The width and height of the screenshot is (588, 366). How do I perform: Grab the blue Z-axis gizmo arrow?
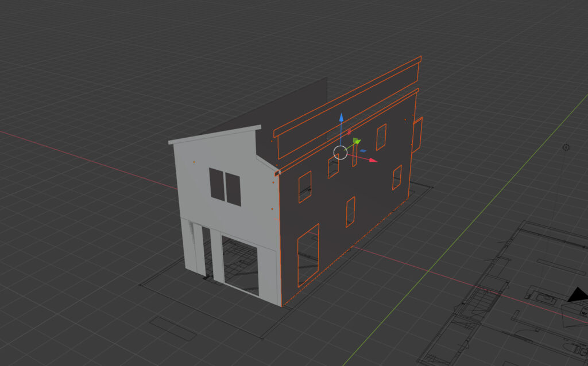point(341,118)
